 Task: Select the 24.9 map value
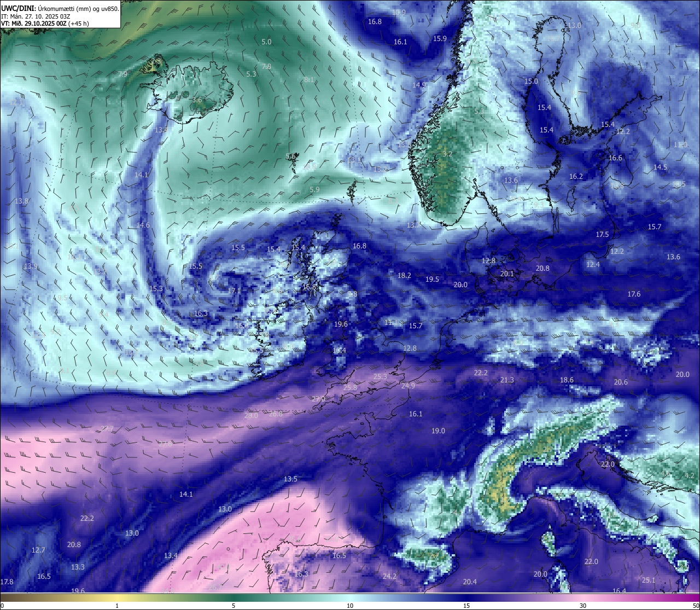pyautogui.click(x=408, y=386)
